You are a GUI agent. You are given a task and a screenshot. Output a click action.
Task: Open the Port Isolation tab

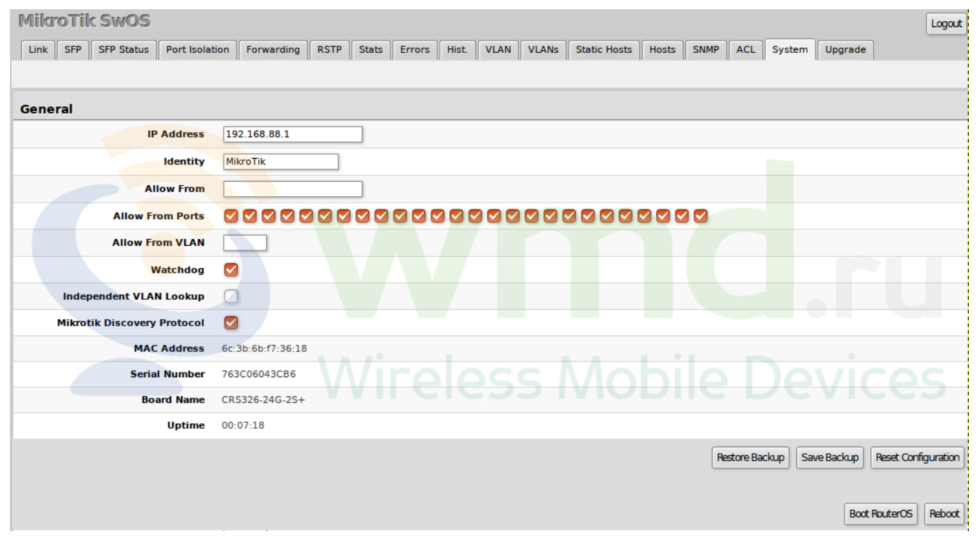197,50
